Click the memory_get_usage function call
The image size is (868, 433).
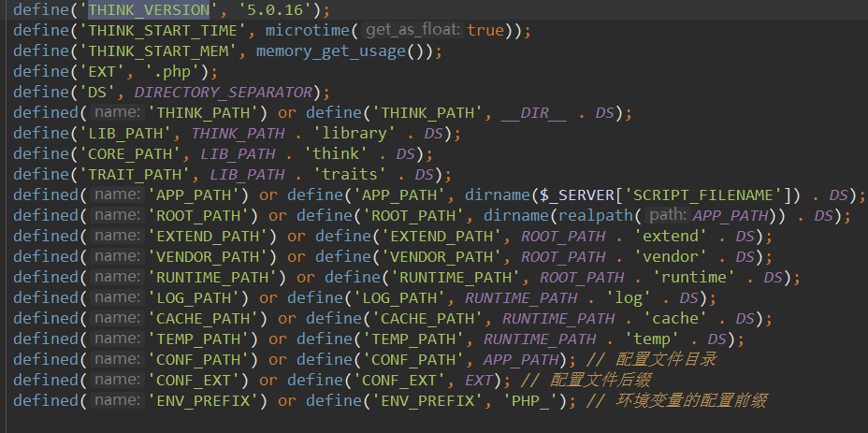pos(330,51)
